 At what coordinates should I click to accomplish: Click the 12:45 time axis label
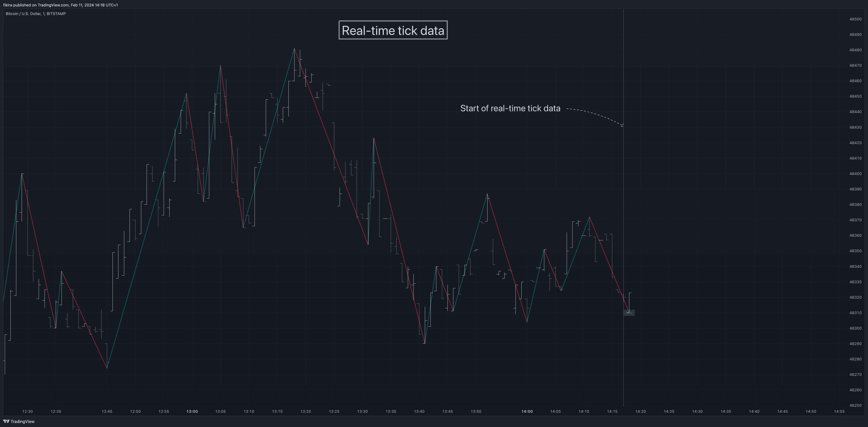(x=107, y=412)
